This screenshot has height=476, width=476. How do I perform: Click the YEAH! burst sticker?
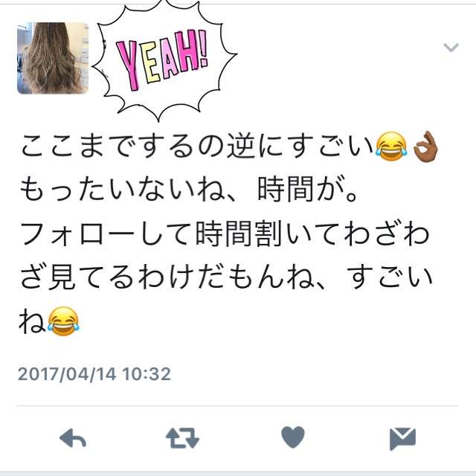click(164, 59)
